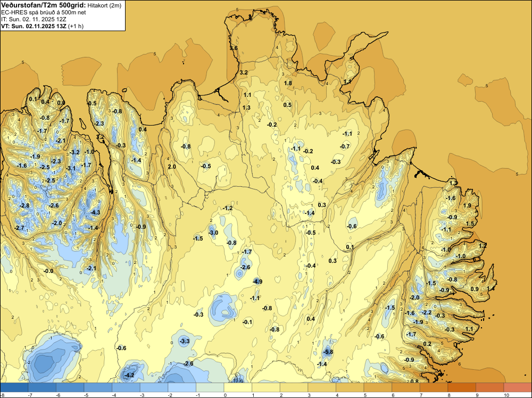This screenshot has height=398, width=532.
Task: Click the "0" tick label on the color legend
Action: [x=225, y=395]
